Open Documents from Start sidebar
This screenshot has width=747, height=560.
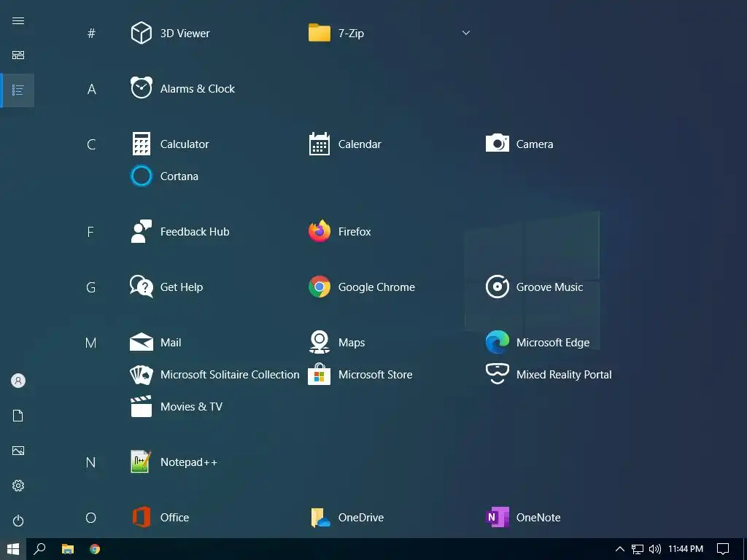18,416
